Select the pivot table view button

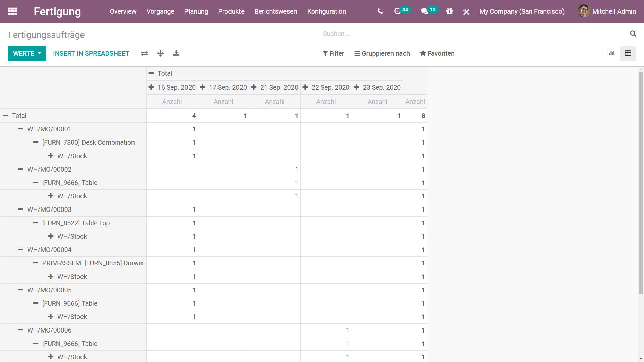tap(628, 53)
